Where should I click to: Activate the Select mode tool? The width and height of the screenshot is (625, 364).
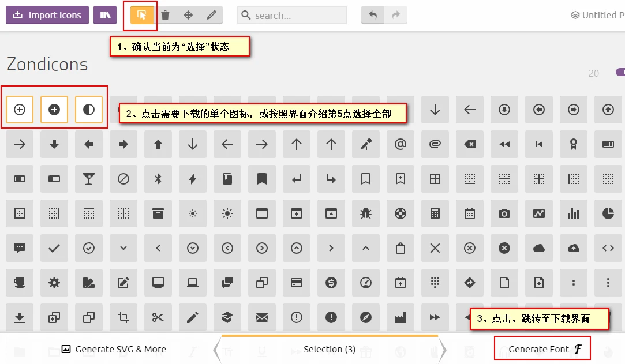[142, 15]
